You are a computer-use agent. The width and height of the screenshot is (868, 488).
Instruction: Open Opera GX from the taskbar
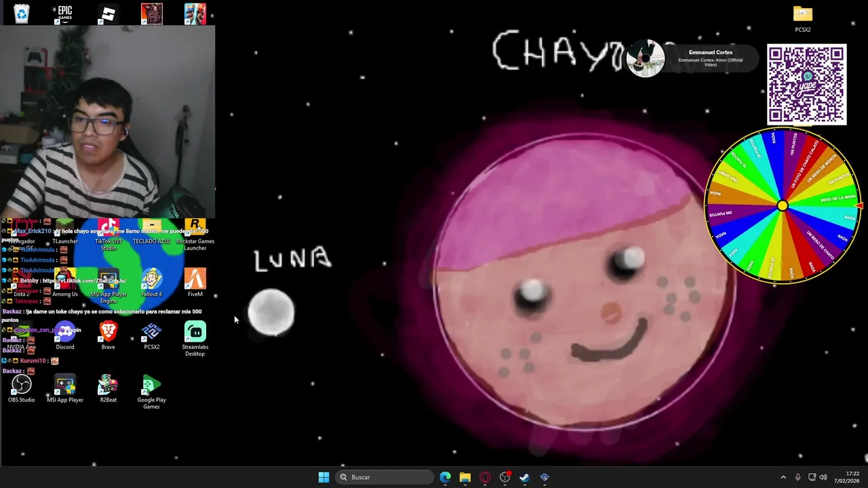point(485,477)
